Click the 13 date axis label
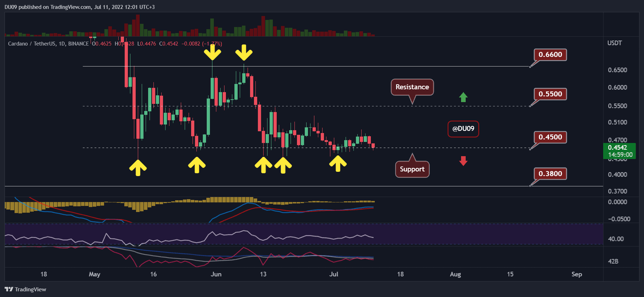644x297 pixels. pyautogui.click(x=263, y=274)
